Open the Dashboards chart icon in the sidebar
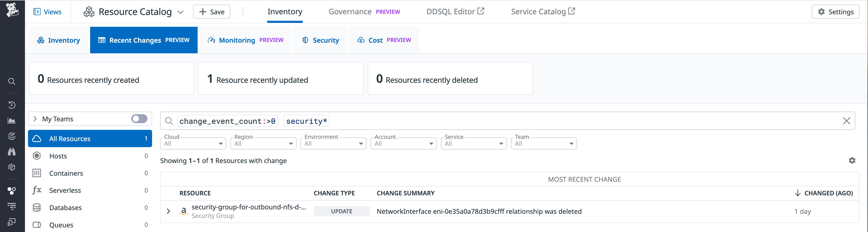The width and height of the screenshot is (868, 232). point(12,120)
